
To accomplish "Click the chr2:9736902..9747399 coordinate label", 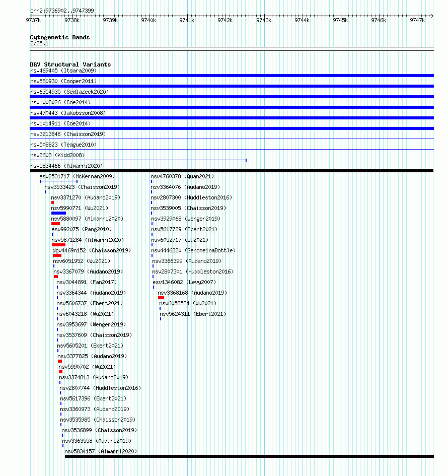I will (x=62, y=11).
